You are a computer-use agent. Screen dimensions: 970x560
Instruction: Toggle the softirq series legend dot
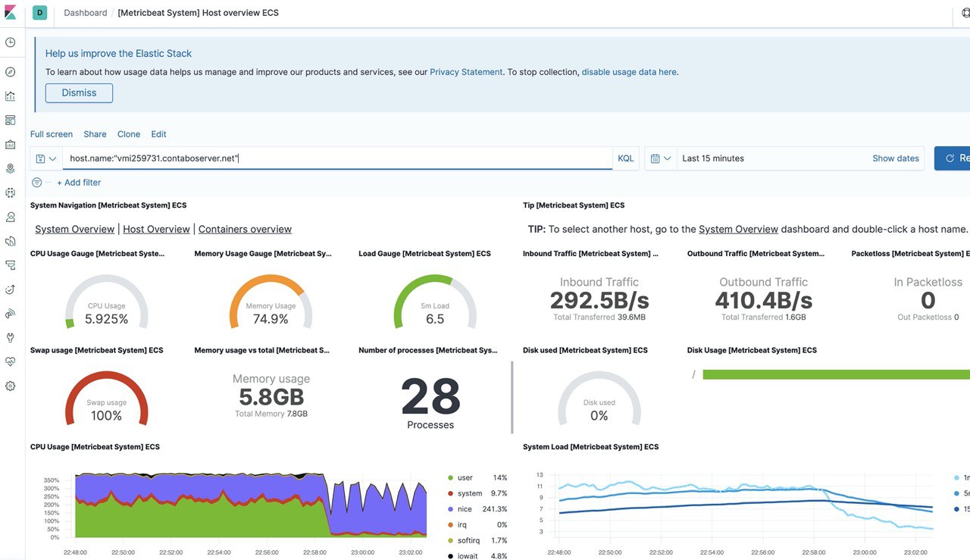pos(451,540)
